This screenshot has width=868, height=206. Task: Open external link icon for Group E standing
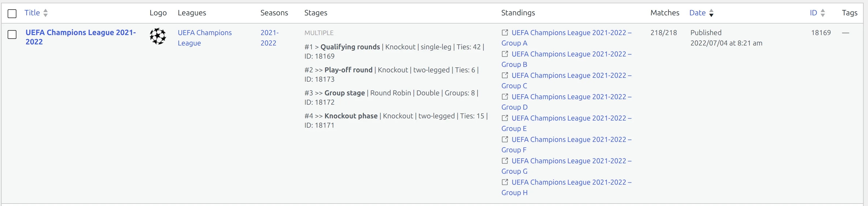click(505, 118)
